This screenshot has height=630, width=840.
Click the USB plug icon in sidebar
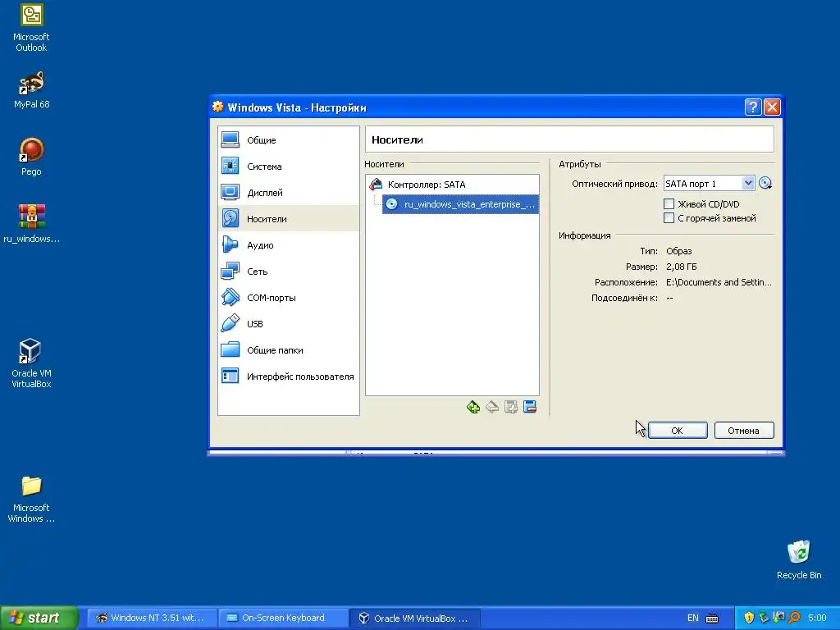(231, 323)
